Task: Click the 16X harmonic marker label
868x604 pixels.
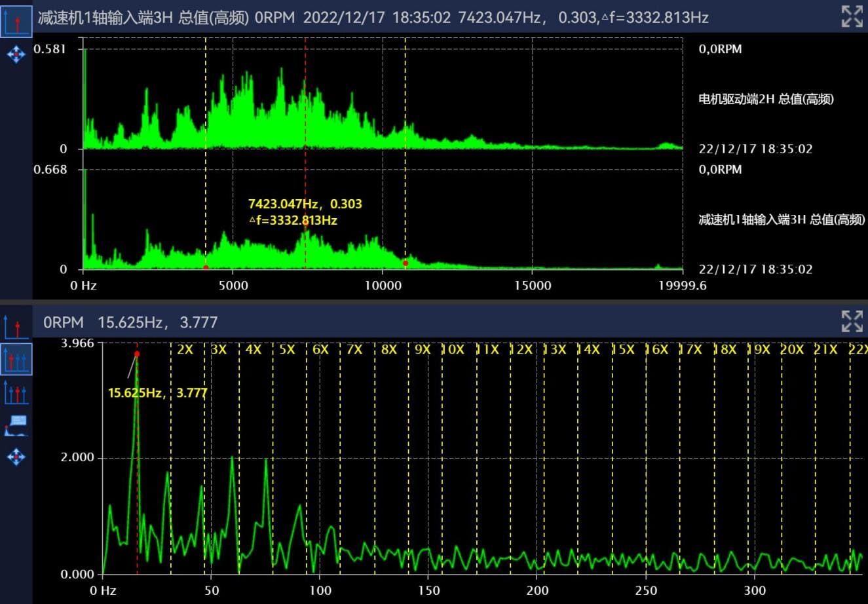Action: coord(656,350)
